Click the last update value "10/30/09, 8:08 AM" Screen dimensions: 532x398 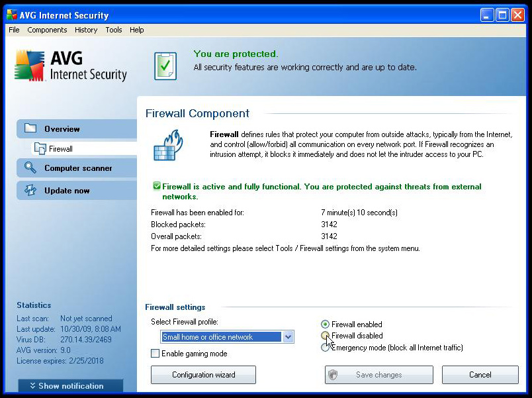pyautogui.click(x=91, y=328)
